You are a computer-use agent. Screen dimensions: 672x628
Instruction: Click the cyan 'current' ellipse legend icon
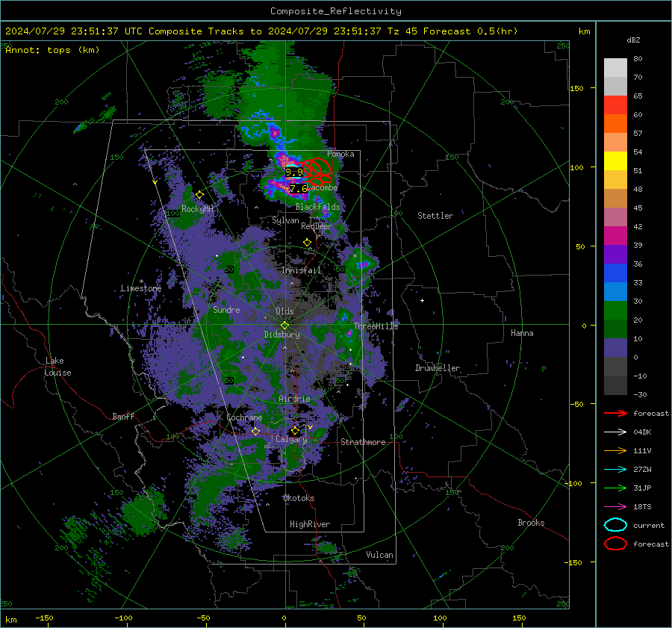pos(615,525)
